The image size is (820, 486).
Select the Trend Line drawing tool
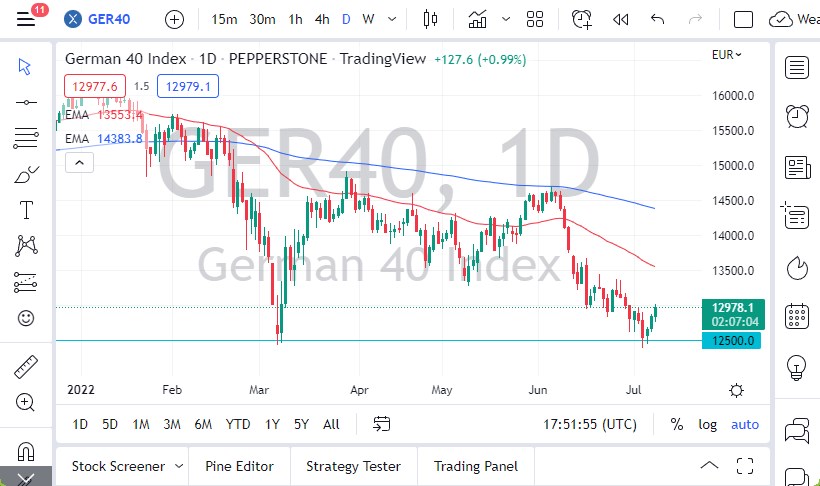(26, 101)
